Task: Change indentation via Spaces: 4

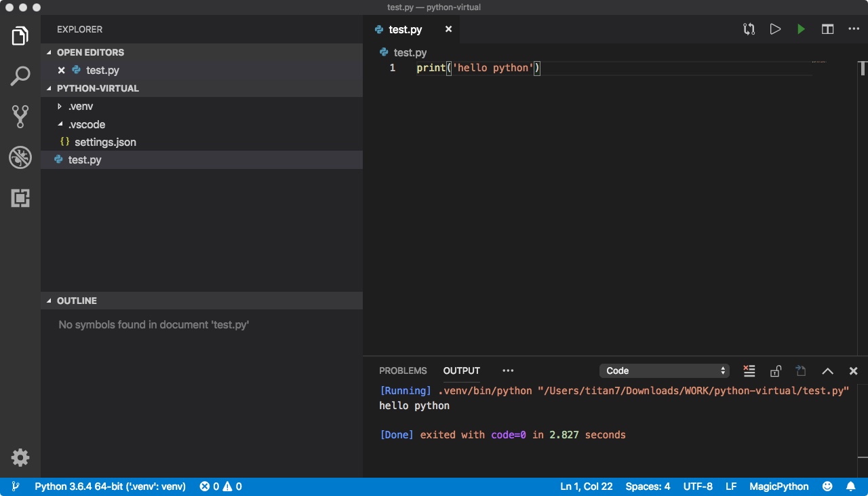Action: coord(648,487)
